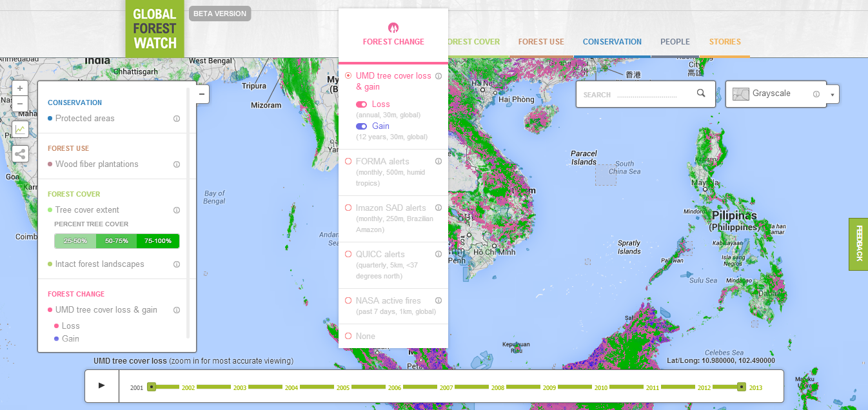Image resolution: width=868 pixels, height=410 pixels.
Task: Open the Grayscale basemap selector
Action: tap(776, 94)
